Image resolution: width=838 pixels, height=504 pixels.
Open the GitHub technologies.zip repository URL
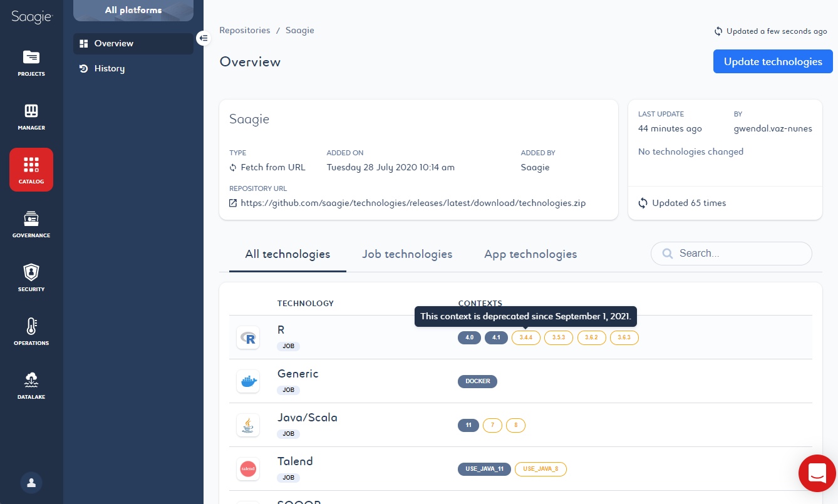[413, 203]
